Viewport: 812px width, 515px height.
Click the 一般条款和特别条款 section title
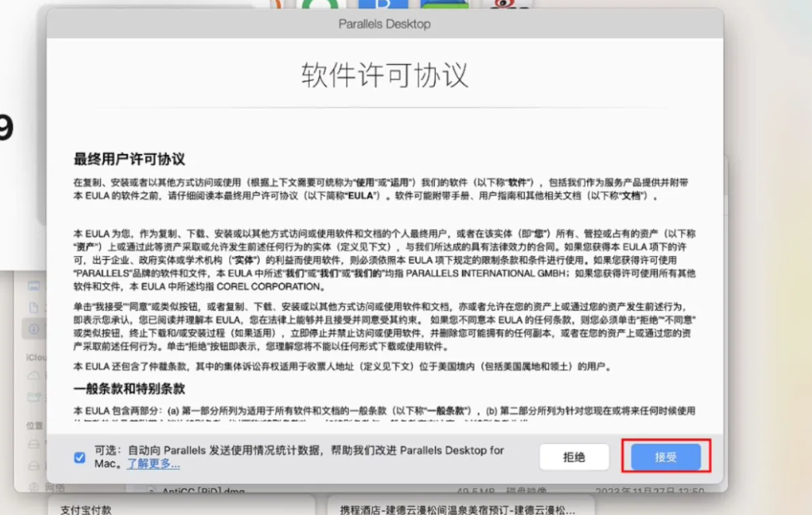(129, 389)
